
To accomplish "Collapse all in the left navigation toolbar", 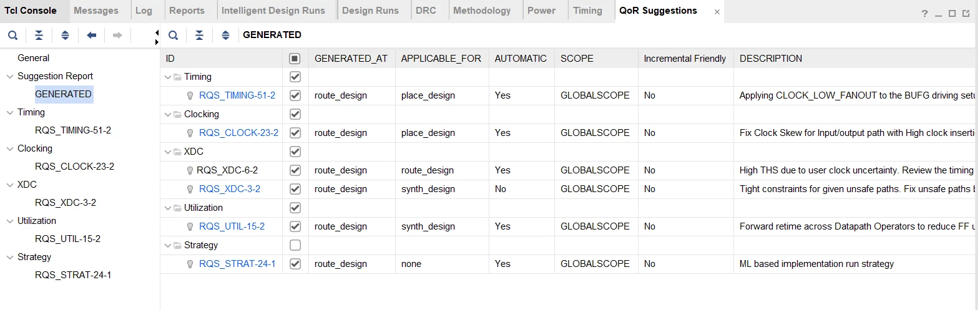I will coord(39,36).
